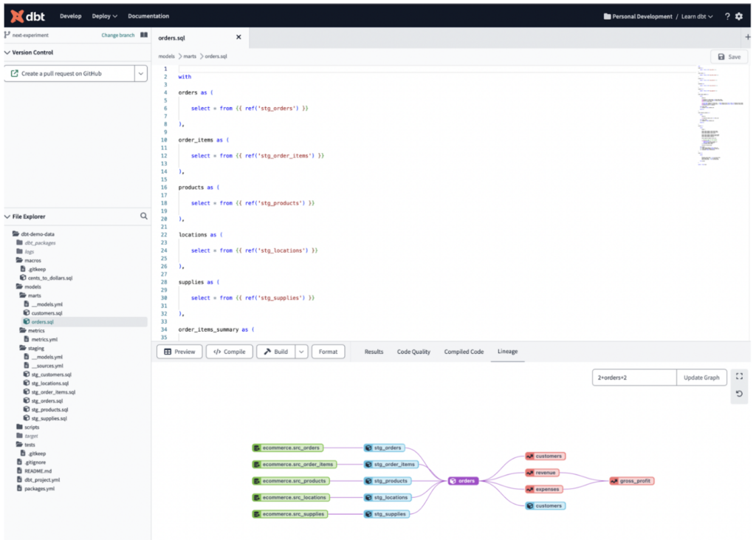Open the dropdown arrow next to Build

[301, 352]
